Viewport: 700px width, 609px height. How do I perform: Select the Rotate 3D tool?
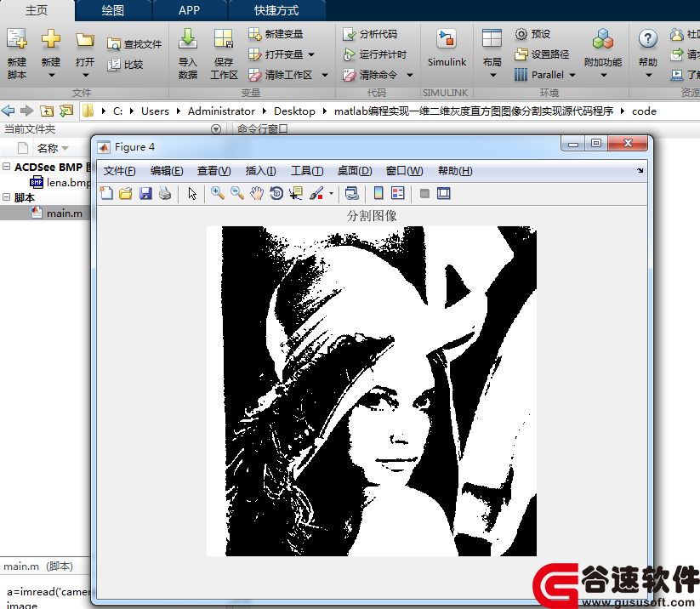tap(276, 193)
